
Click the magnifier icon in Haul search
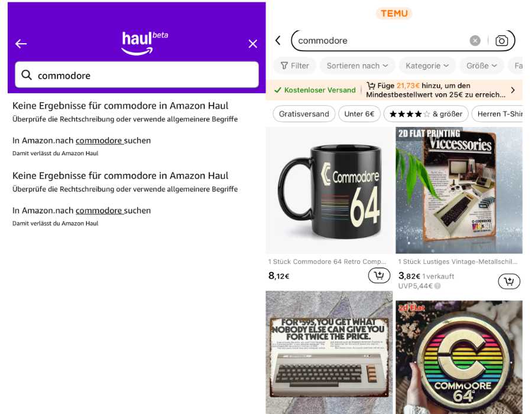click(27, 75)
